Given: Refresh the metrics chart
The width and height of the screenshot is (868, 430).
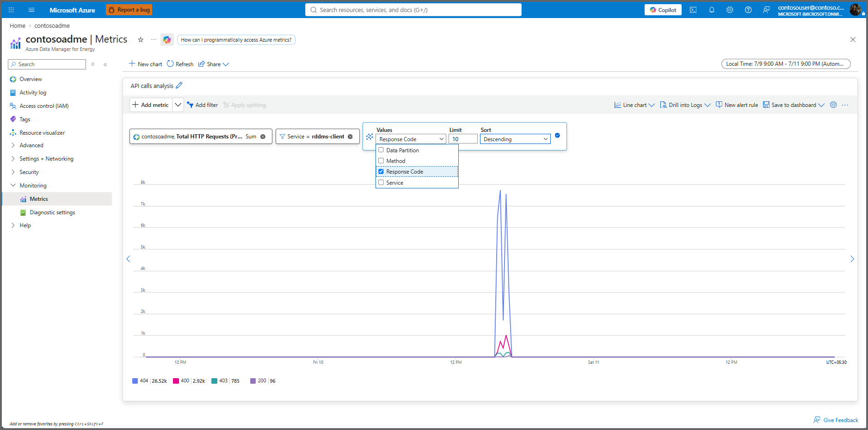Looking at the screenshot, I should [x=180, y=64].
